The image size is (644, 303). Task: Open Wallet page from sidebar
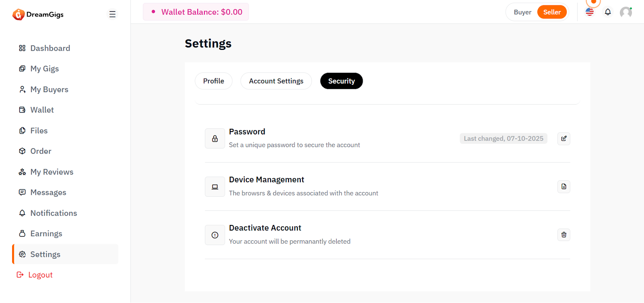click(x=42, y=110)
